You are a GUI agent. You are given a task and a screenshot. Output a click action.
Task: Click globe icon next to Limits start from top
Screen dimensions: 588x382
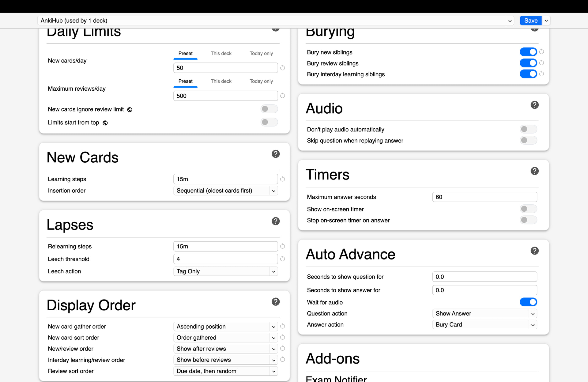click(105, 123)
